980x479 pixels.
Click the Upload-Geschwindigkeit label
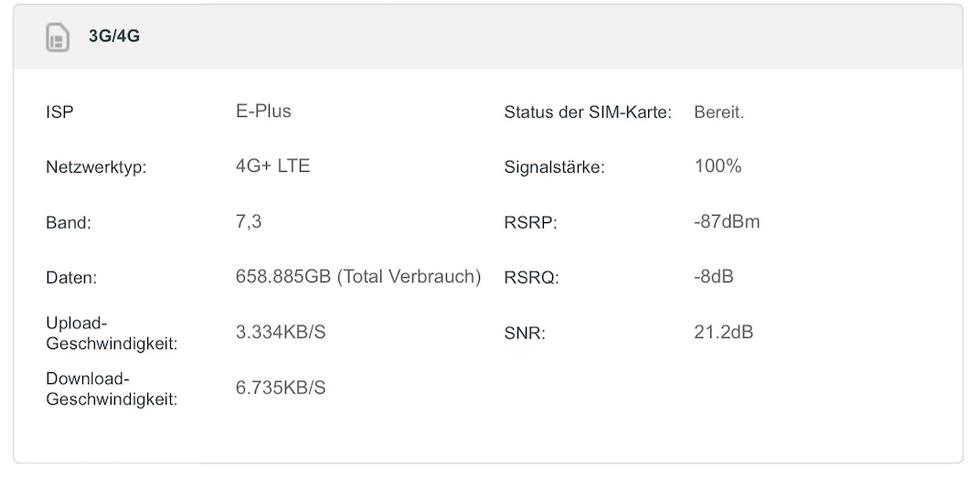(111, 334)
